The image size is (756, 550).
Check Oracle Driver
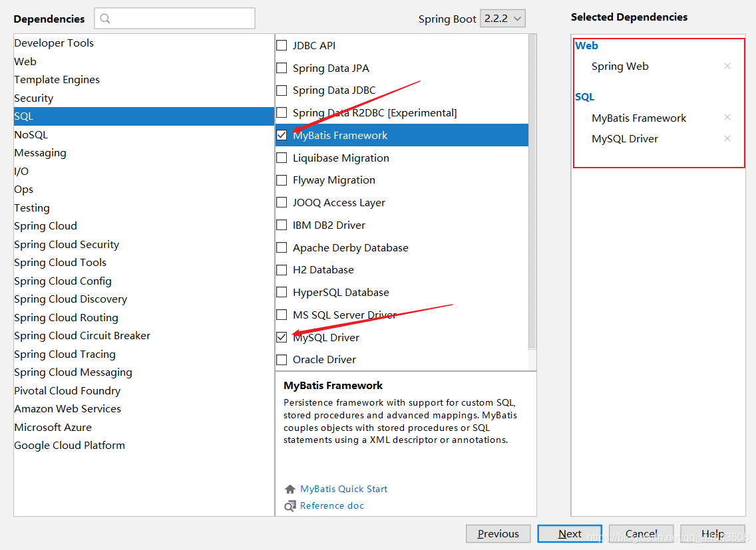click(282, 360)
